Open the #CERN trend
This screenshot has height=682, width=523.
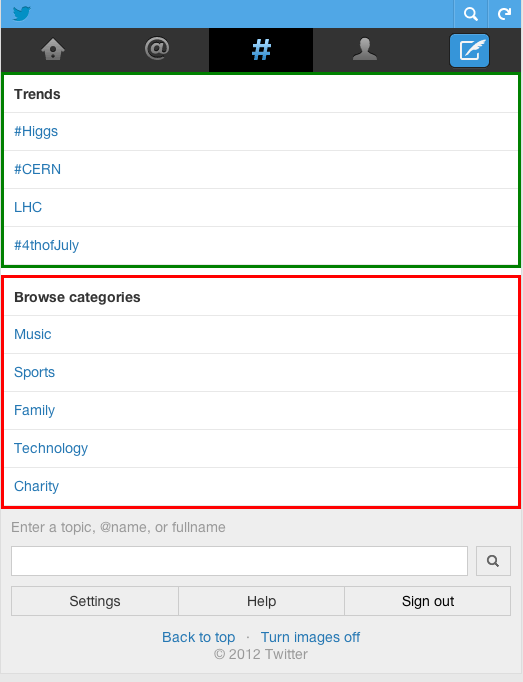pyautogui.click(x=37, y=169)
